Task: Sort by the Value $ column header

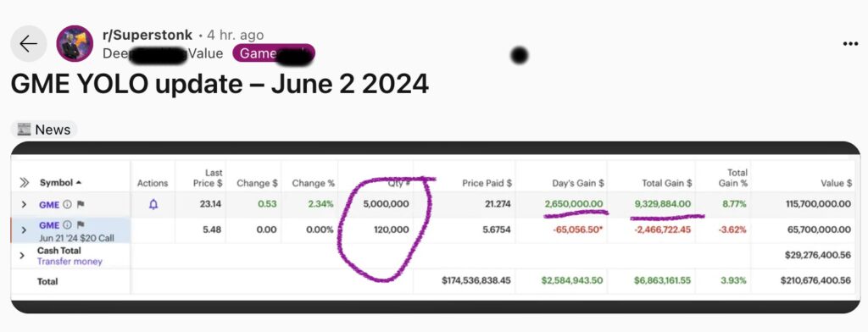Action: [x=836, y=183]
